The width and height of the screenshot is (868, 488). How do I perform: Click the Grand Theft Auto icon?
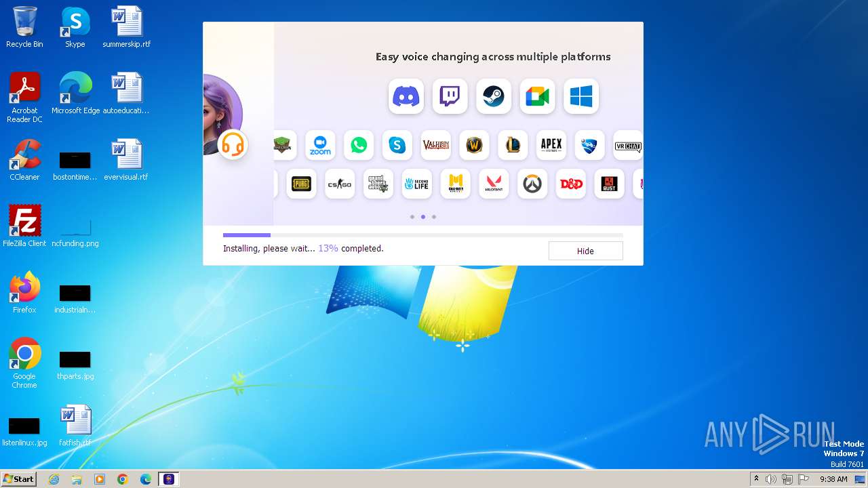tap(378, 184)
